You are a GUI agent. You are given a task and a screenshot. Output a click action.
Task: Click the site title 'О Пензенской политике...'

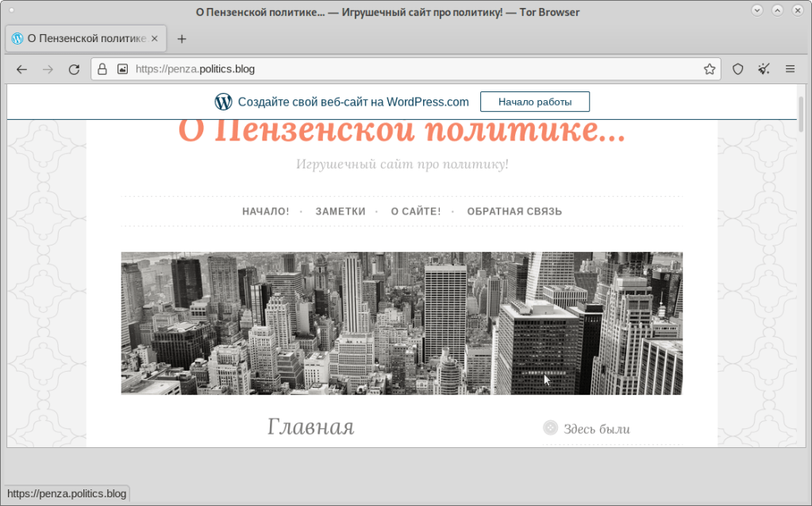click(402, 130)
